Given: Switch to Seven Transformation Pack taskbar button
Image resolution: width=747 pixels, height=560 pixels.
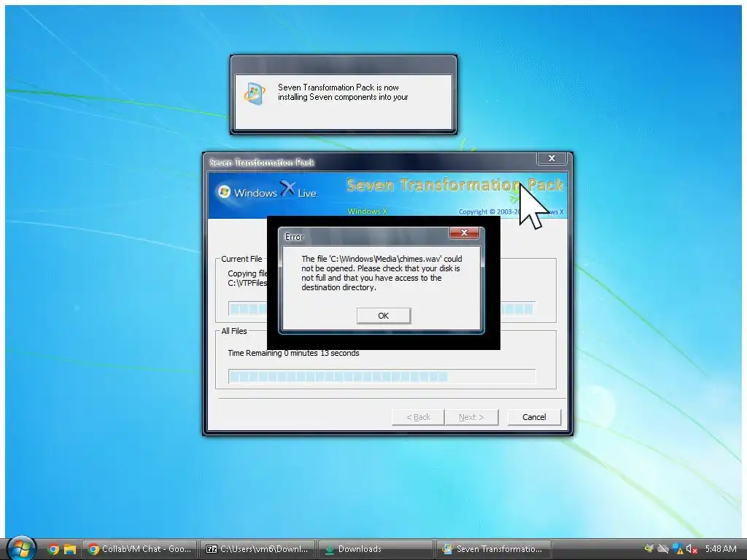Looking at the screenshot, I should [x=494, y=549].
